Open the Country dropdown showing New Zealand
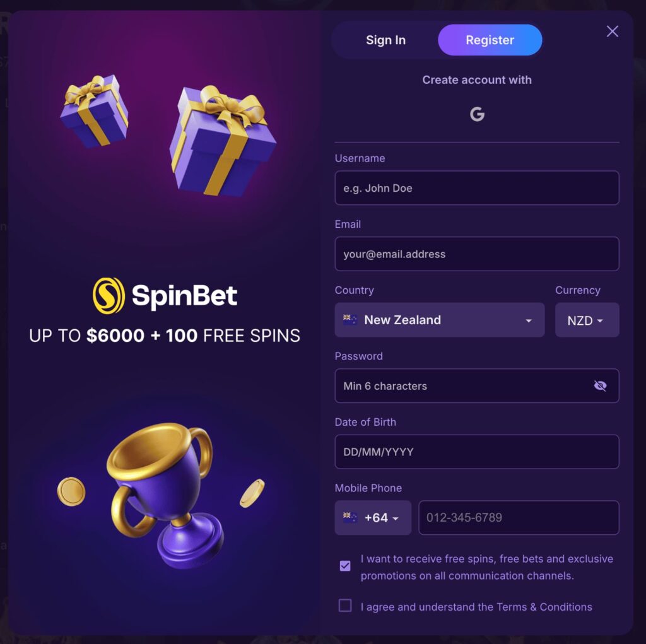Screen dimensions: 646x644 (439, 320)
